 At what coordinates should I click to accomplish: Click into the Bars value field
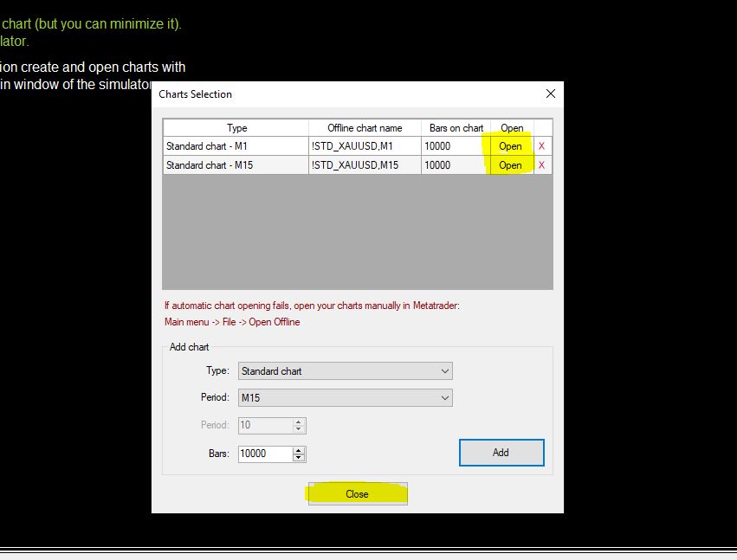click(264, 454)
